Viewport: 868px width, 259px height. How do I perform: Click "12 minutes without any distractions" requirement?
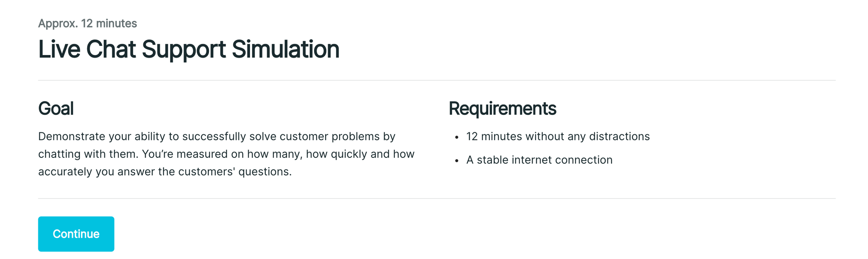[x=558, y=136]
